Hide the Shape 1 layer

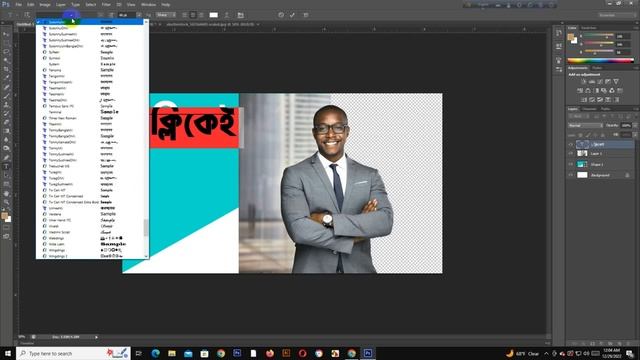tap(571, 164)
